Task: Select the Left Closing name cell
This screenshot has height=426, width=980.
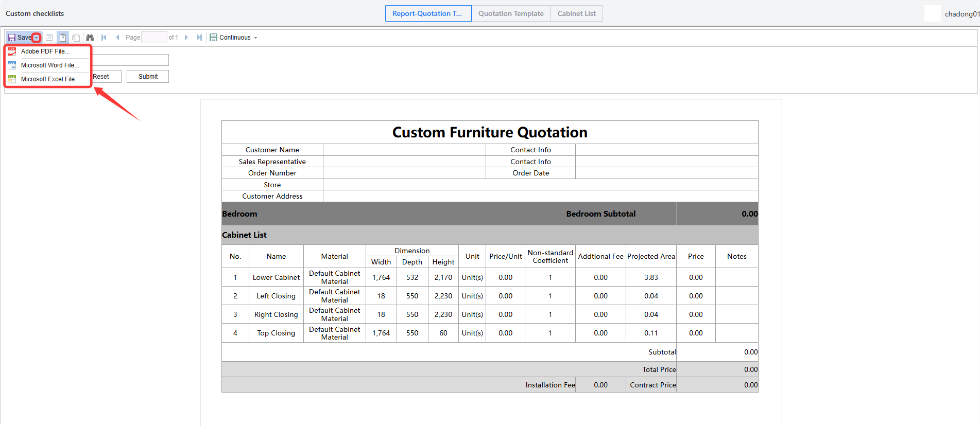Action: (276, 296)
